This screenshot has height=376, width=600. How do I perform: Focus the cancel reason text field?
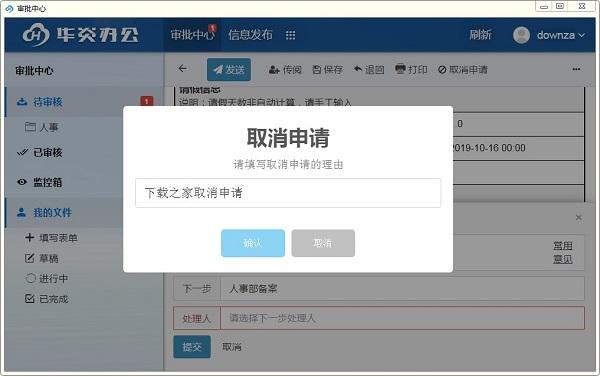[288, 193]
